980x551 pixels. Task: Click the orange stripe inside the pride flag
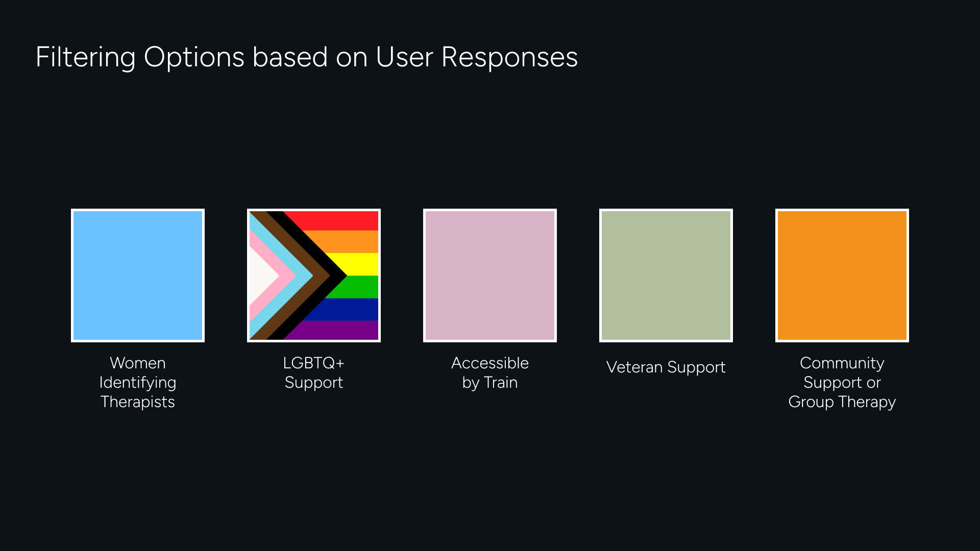tap(352, 242)
